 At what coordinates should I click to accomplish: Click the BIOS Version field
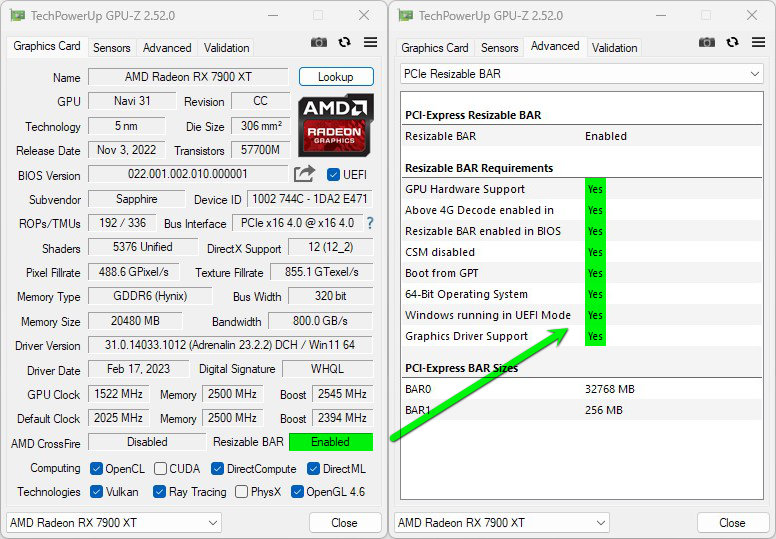pos(188,174)
